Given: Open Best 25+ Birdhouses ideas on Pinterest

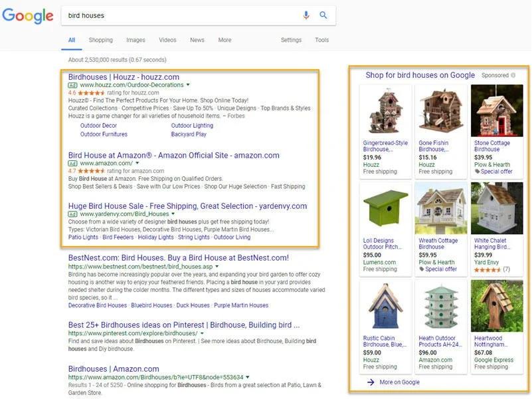Looking at the screenshot, I should (x=184, y=325).
